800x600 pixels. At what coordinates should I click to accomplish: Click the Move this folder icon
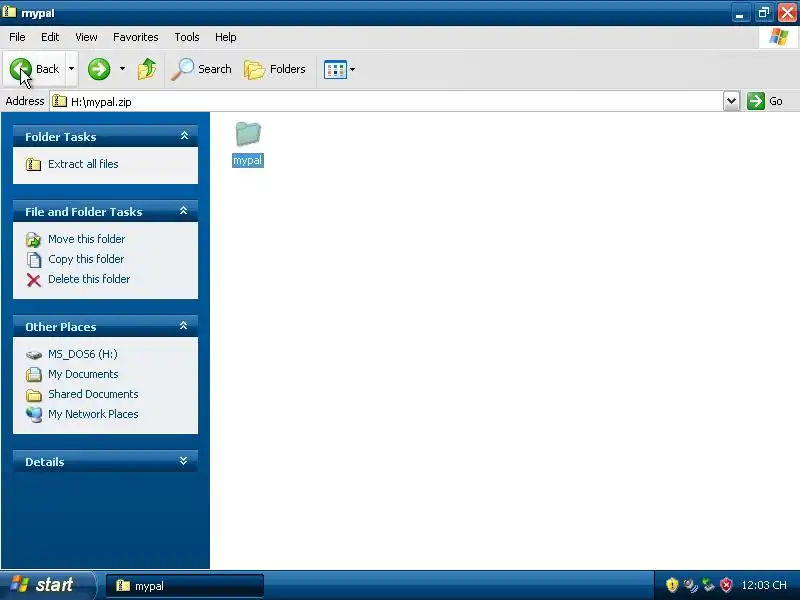(34, 239)
